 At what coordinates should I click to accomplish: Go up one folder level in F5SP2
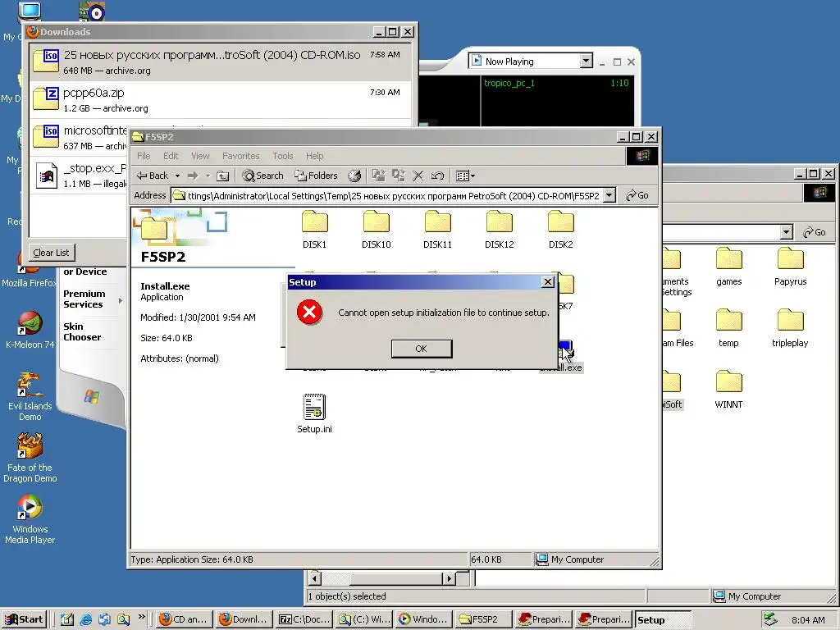(223, 176)
